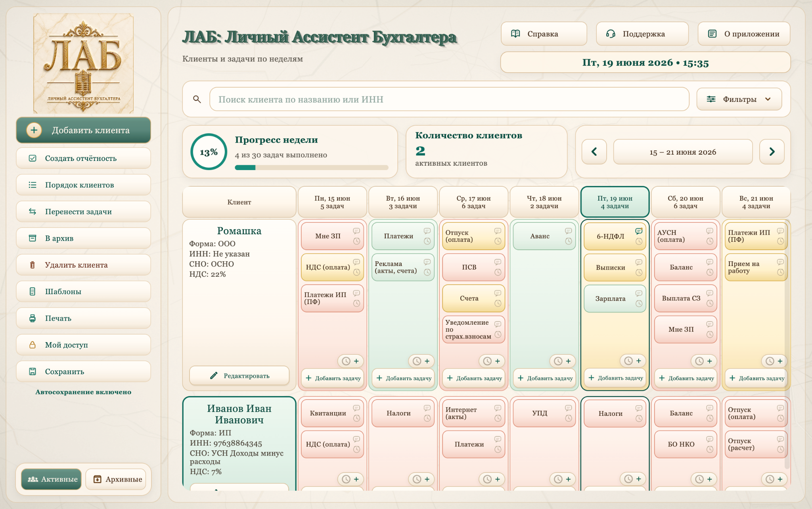Image resolution: width=812 pixels, height=509 pixels.
Task: Click the Сохранить button
Action: (x=83, y=371)
